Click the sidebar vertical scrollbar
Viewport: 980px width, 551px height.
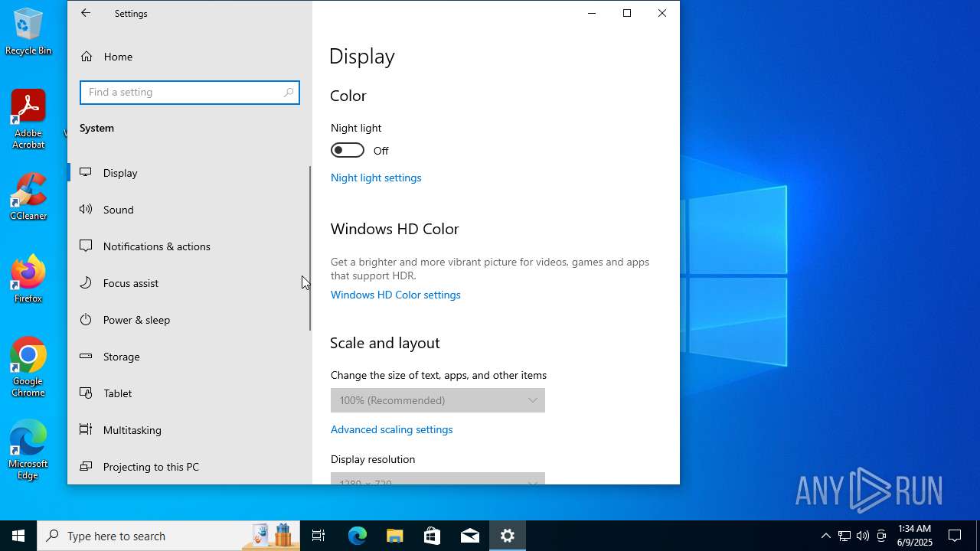[310, 249]
